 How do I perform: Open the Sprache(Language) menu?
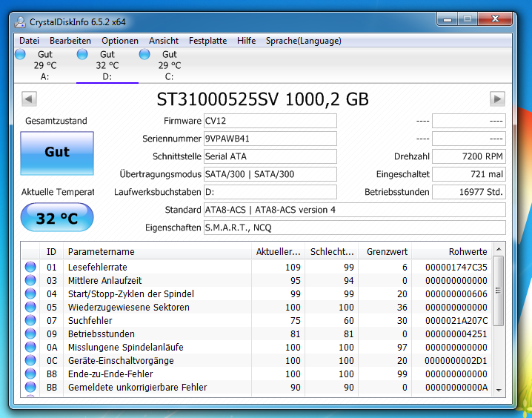[x=303, y=41]
